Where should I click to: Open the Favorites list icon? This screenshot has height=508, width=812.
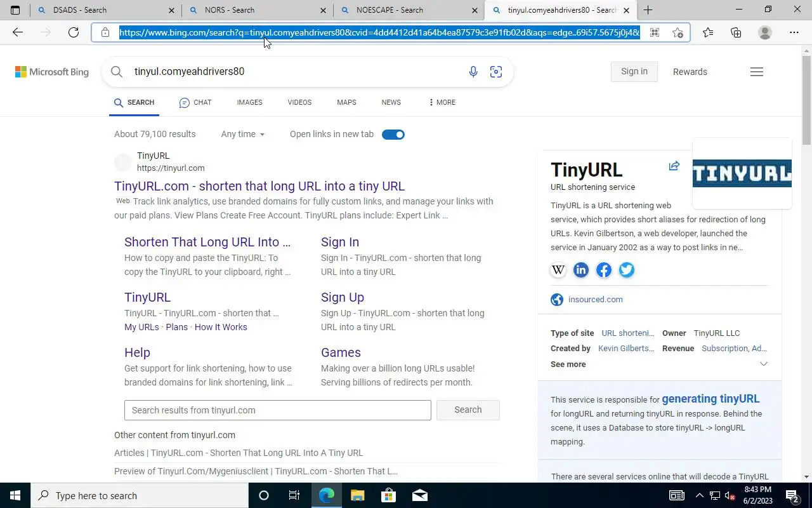[x=708, y=32]
